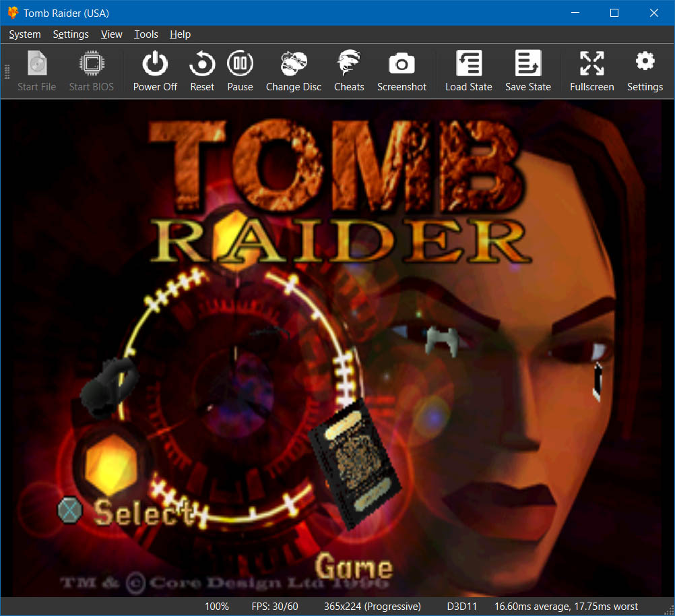The height and width of the screenshot is (616, 675).
Task: Open the System menu
Action: (25, 34)
